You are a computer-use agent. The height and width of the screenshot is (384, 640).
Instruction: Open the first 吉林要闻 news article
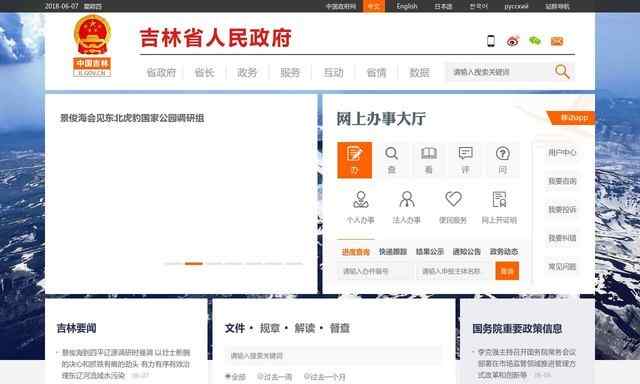point(126,364)
